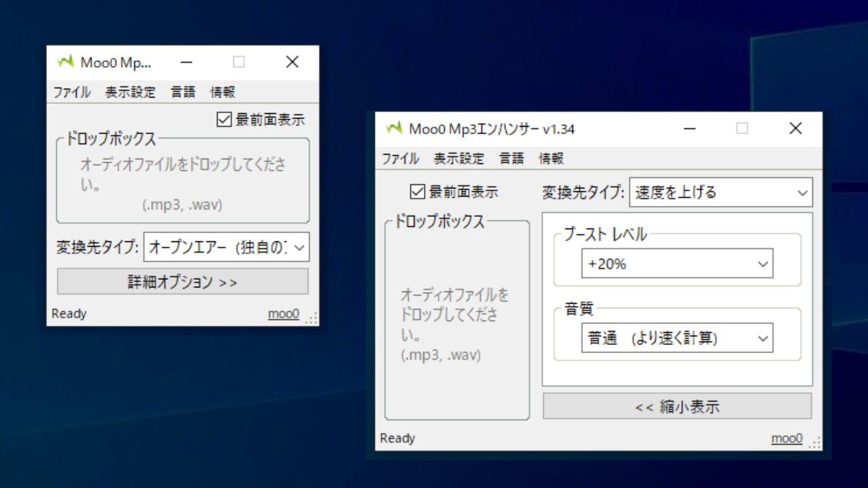
Task: Click the resize grip in the expanded window's corner
Action: [814, 443]
